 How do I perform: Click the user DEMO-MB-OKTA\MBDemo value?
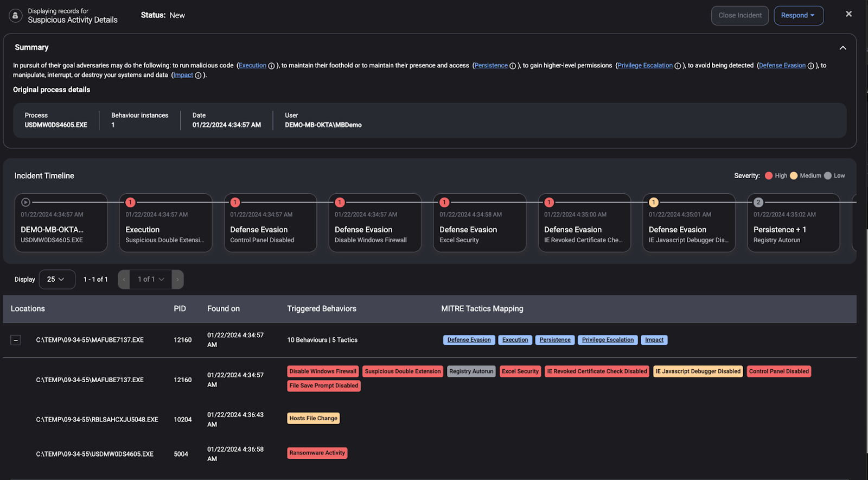click(x=323, y=125)
